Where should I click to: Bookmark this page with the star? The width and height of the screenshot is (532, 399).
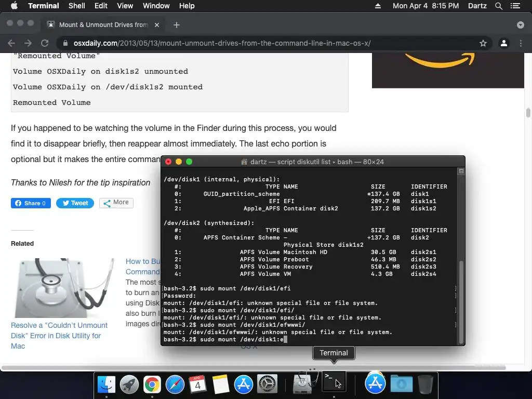483,43
